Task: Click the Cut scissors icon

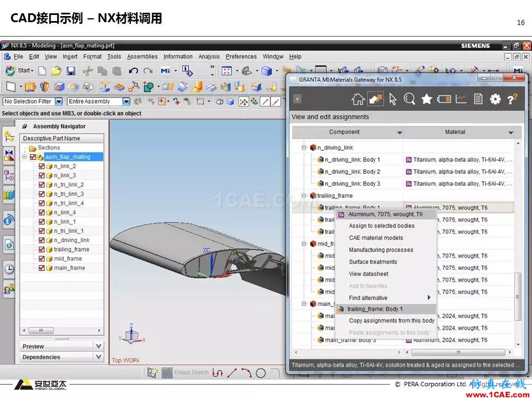Action: coord(88,71)
